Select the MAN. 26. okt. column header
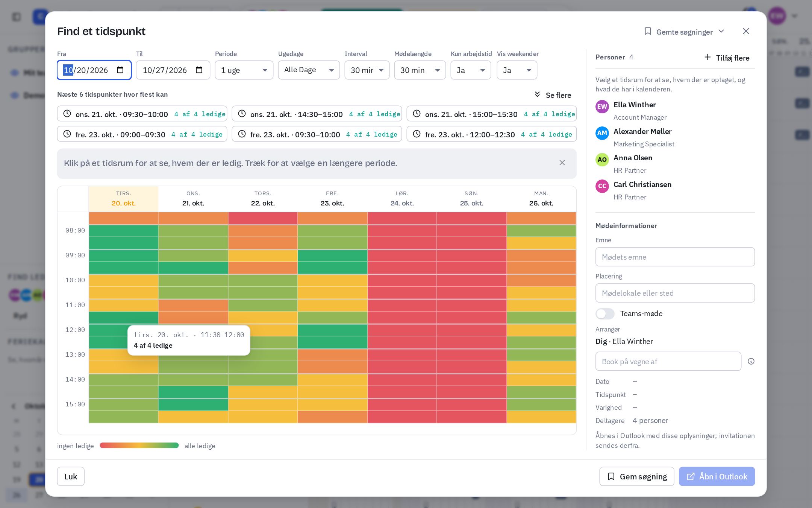This screenshot has width=812, height=508. coord(541,199)
